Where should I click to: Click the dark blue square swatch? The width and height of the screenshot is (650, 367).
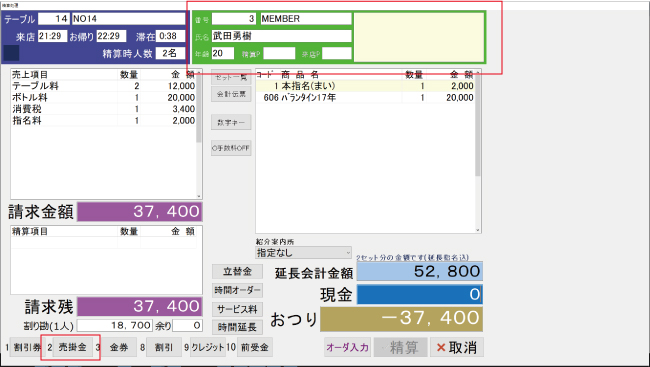pos(11,53)
